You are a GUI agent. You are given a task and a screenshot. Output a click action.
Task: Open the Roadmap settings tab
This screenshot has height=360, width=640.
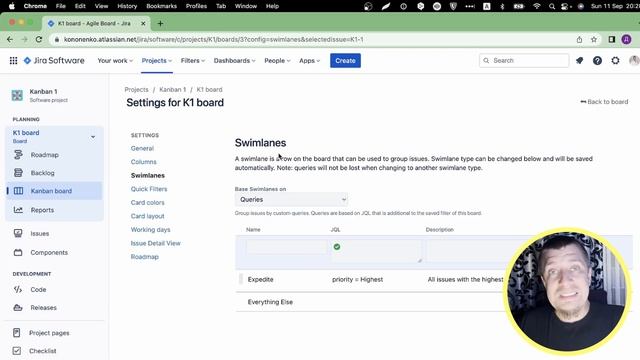144,257
